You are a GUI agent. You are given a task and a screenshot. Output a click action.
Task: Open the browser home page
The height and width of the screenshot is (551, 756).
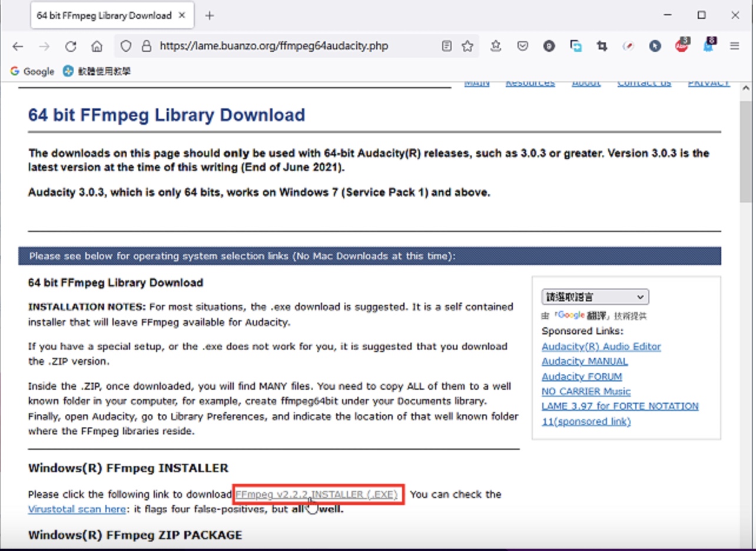(x=97, y=47)
